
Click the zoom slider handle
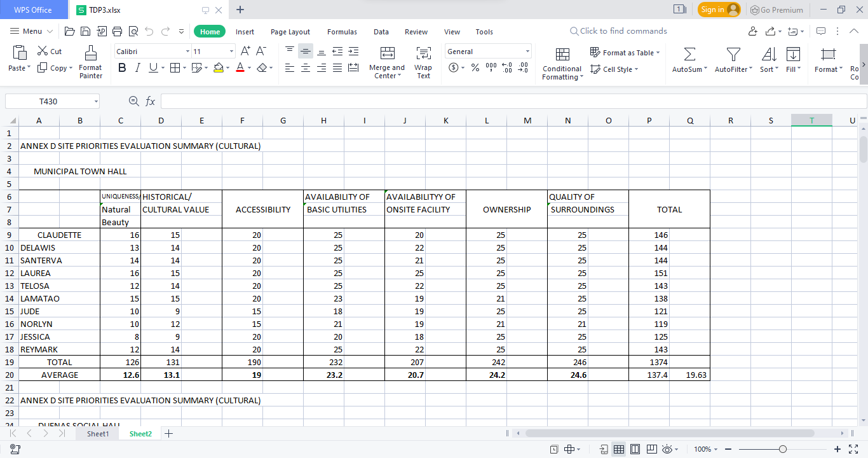(x=783, y=449)
